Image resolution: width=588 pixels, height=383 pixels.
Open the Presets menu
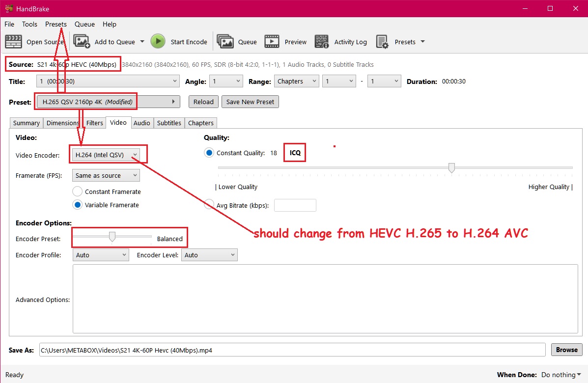pyautogui.click(x=56, y=25)
